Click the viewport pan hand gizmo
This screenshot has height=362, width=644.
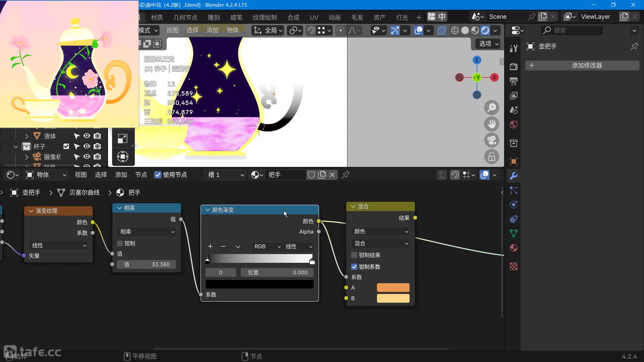coord(492,124)
